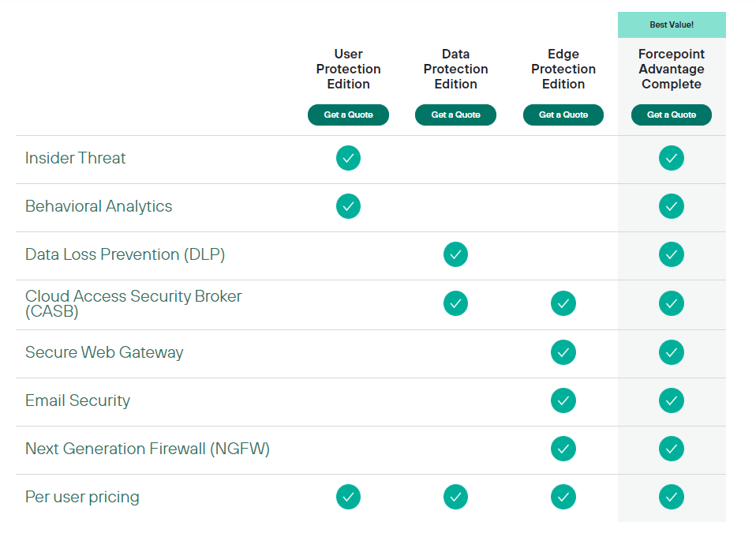Image resolution: width=756 pixels, height=545 pixels.
Task: Click Behavioral Analytics checkmark under User Protection
Action: tap(348, 206)
